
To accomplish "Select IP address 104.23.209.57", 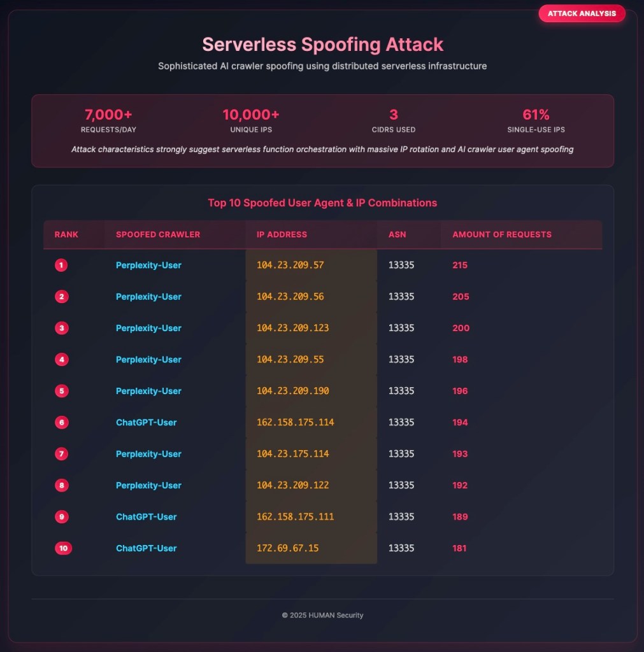I will click(x=290, y=265).
